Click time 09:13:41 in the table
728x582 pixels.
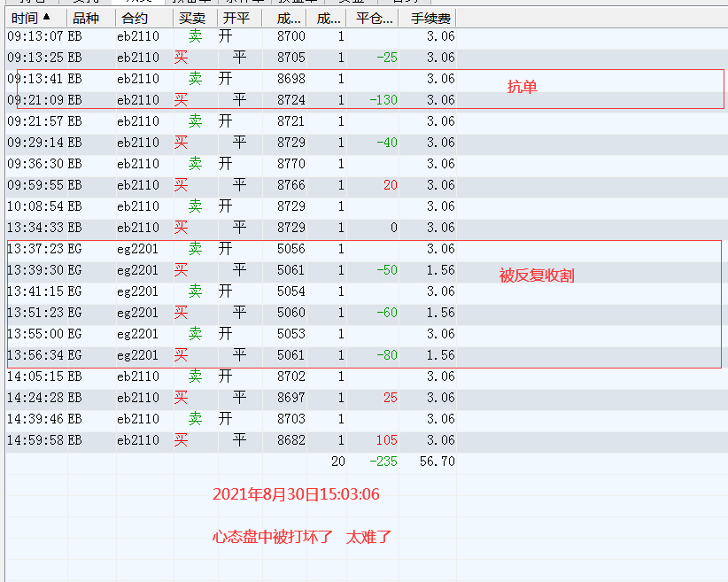point(35,79)
